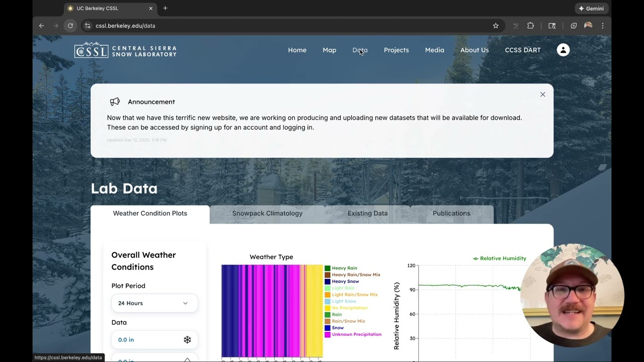
Task: Click the snowflake icon in Data row
Action: point(187,340)
